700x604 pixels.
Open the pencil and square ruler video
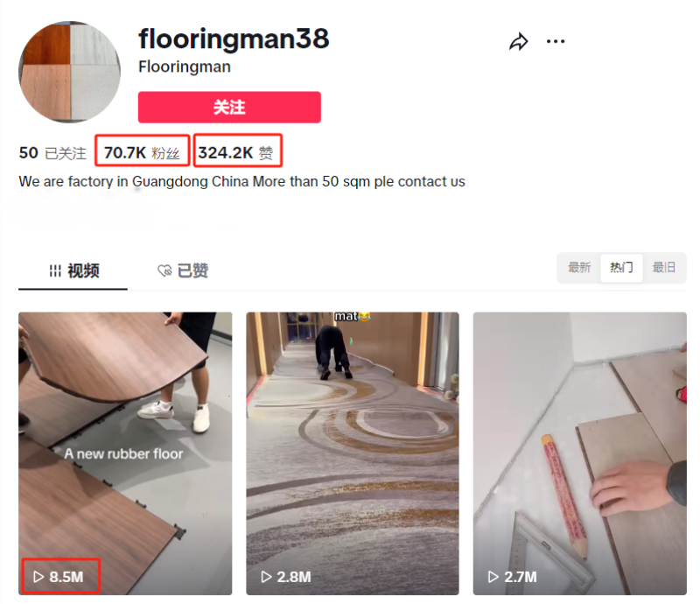(580, 453)
